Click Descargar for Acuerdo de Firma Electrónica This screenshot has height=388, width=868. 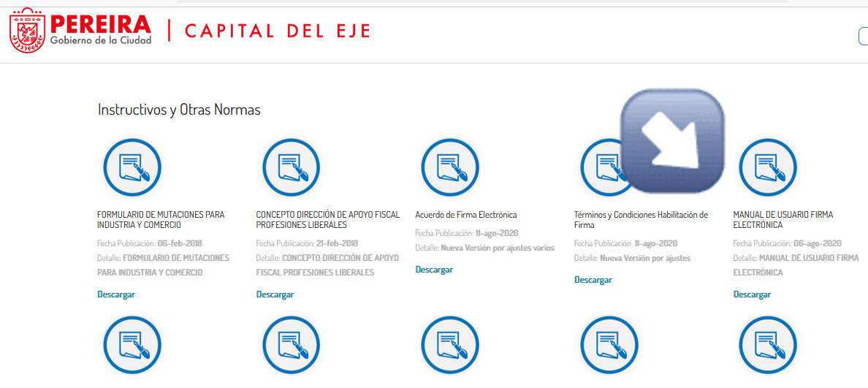pos(434,270)
